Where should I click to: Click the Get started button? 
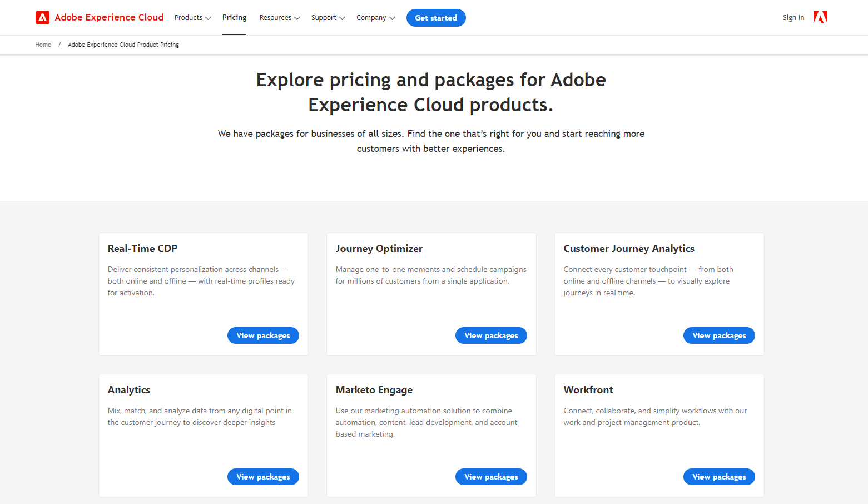(x=436, y=17)
